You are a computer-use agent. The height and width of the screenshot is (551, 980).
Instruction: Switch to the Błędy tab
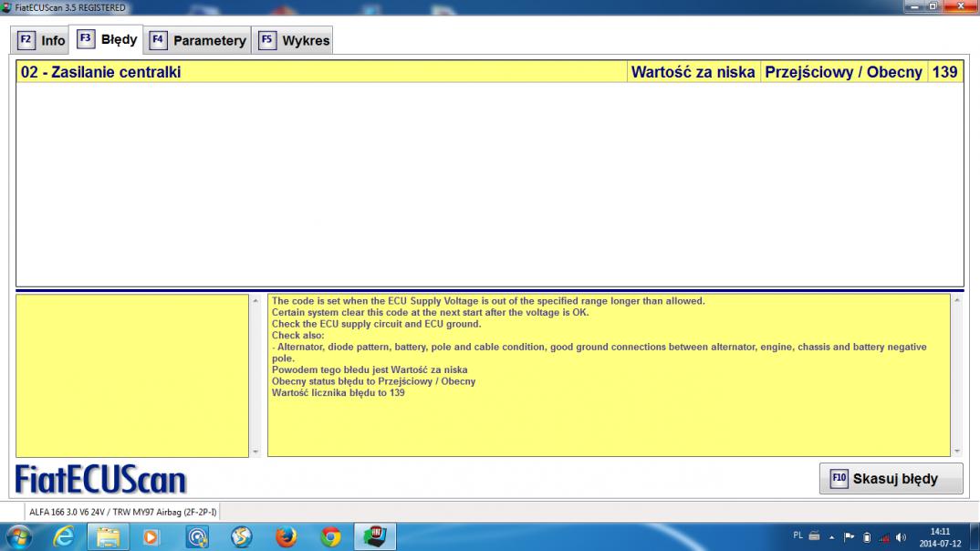point(106,39)
